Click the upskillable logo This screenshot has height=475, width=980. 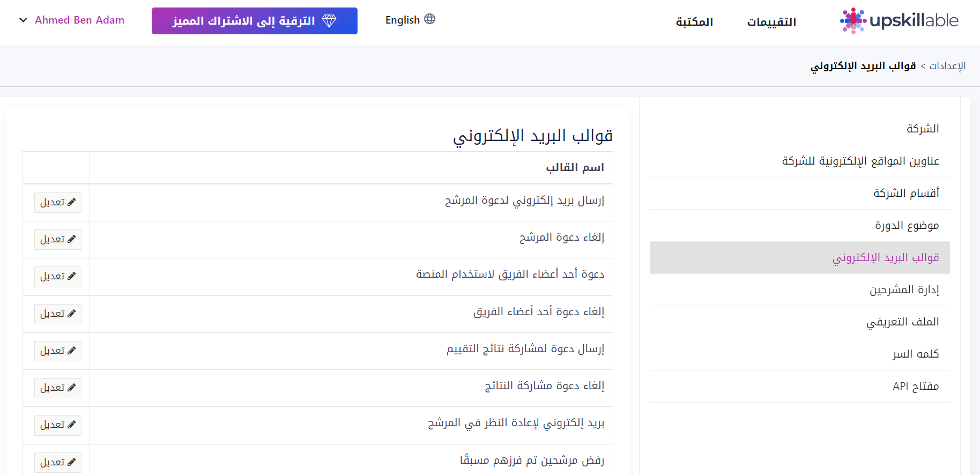pos(899,21)
